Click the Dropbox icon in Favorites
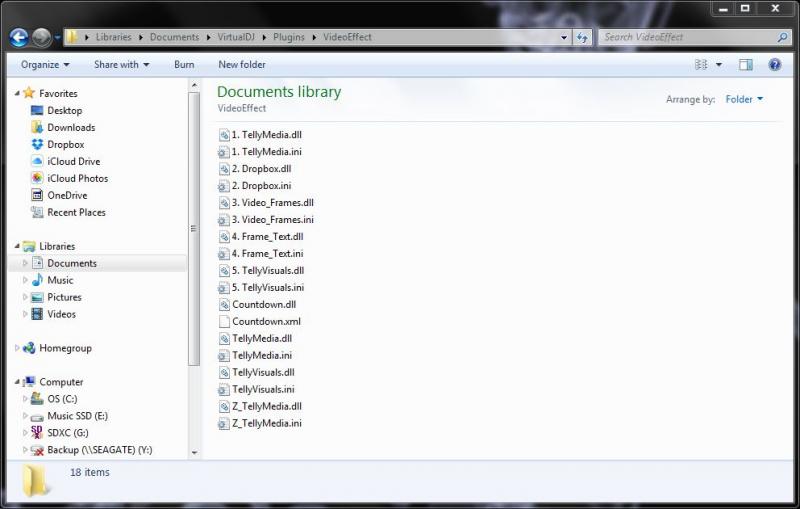 click(37, 144)
